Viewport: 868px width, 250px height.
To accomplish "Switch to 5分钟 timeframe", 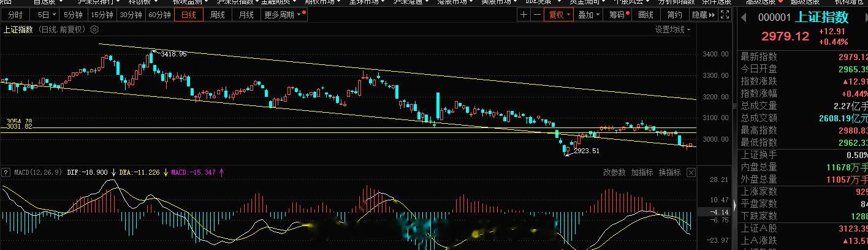I will click(x=72, y=15).
